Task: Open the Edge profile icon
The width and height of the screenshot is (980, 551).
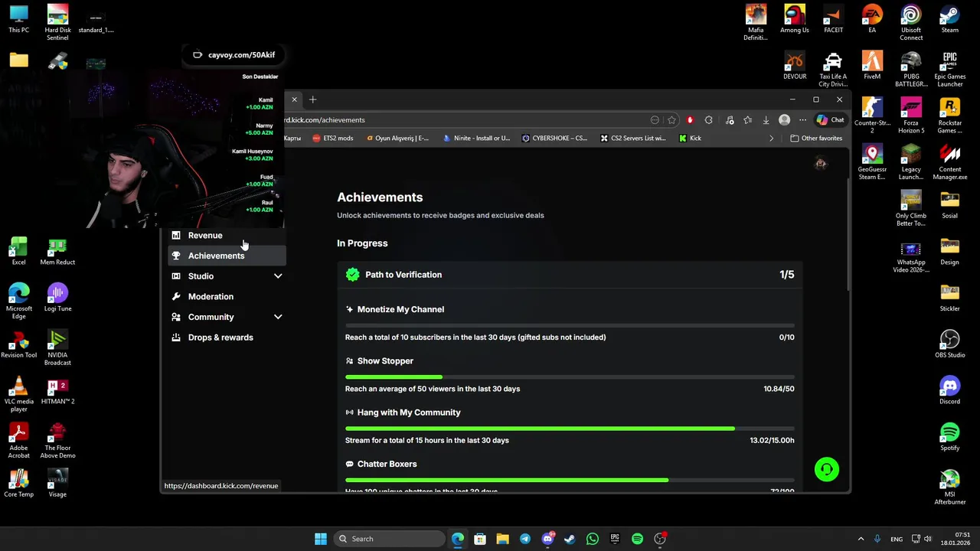Action: click(x=784, y=120)
